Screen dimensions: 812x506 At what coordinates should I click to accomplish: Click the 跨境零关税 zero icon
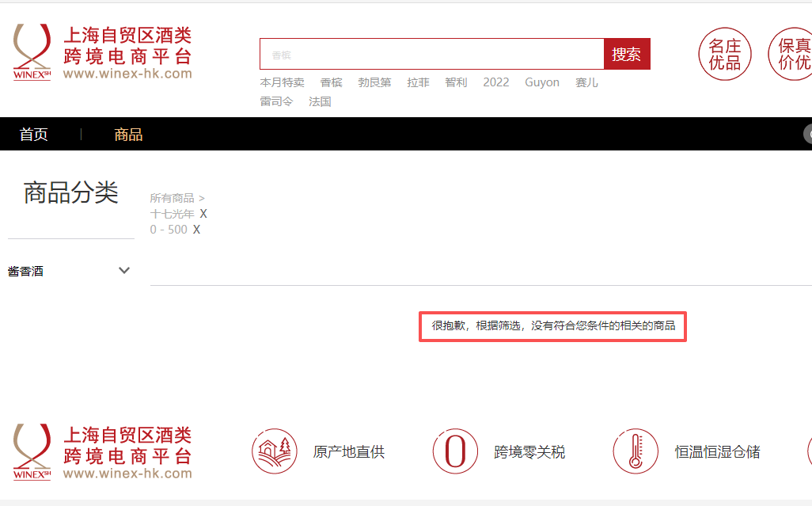coord(455,451)
